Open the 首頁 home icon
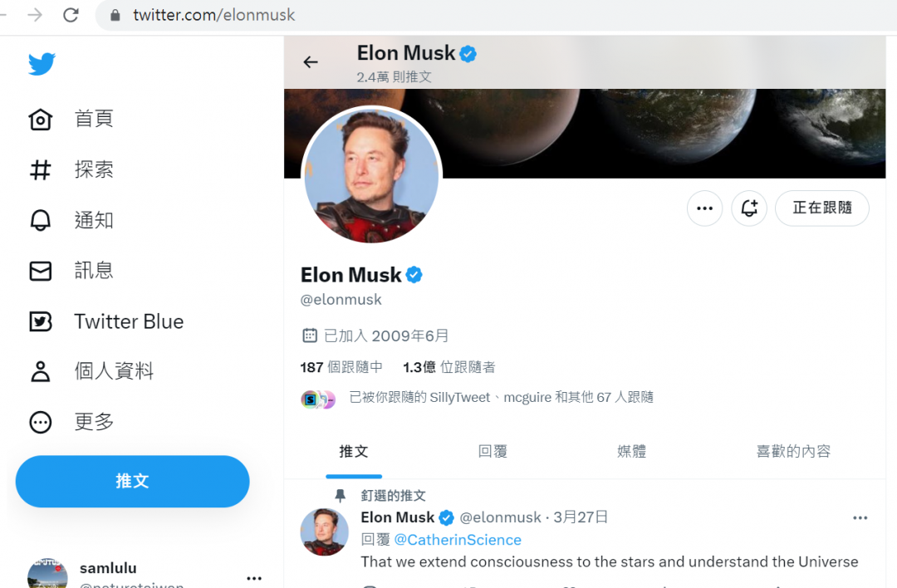This screenshot has height=588, width=897. [x=41, y=119]
